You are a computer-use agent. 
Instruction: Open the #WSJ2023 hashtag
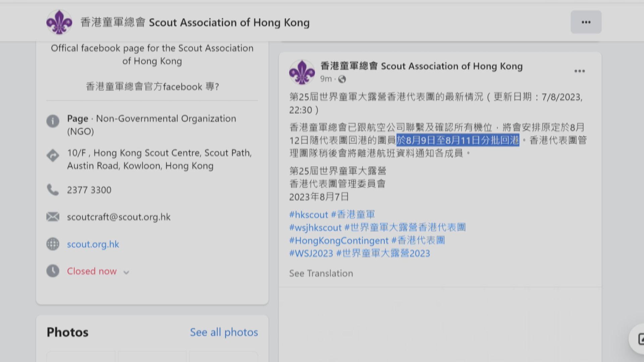[x=311, y=253]
